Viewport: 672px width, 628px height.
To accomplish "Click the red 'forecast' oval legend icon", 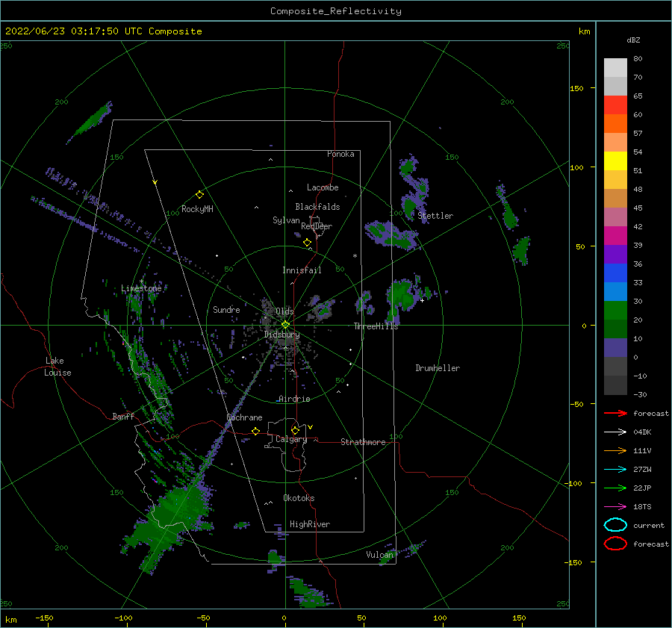I will pyautogui.click(x=615, y=544).
